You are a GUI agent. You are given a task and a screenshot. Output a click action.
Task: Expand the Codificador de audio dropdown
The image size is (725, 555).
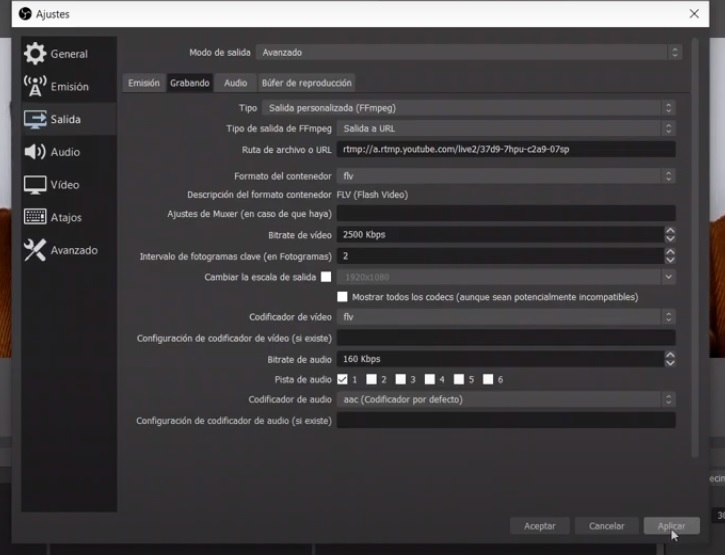506,400
